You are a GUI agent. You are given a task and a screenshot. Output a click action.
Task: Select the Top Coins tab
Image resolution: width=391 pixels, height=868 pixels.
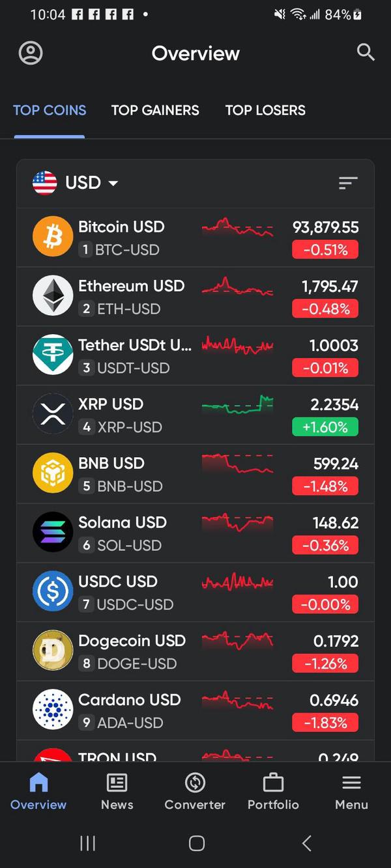(50, 110)
